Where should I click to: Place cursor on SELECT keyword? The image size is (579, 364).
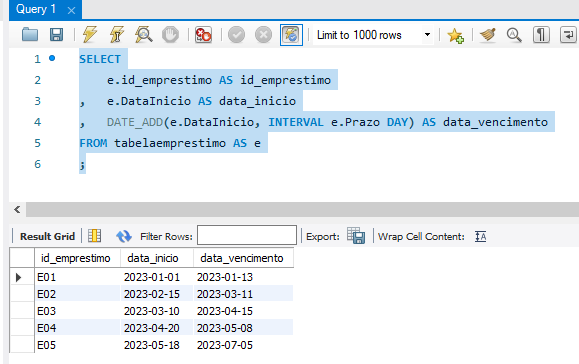pyautogui.click(x=100, y=59)
